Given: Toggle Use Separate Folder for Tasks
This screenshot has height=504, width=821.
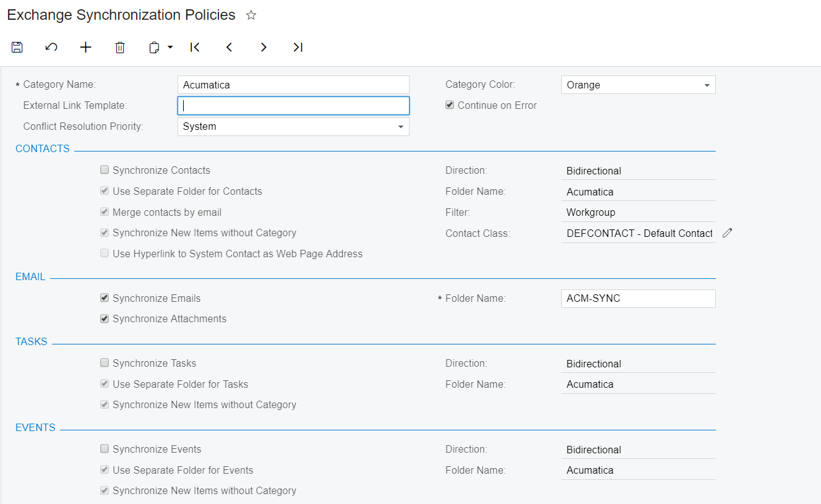Looking at the screenshot, I should [105, 384].
